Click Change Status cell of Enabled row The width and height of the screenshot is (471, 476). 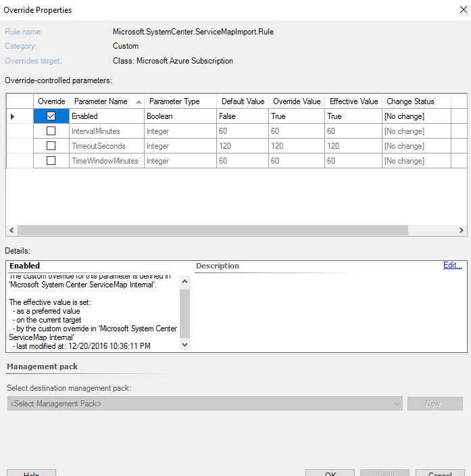(x=416, y=116)
